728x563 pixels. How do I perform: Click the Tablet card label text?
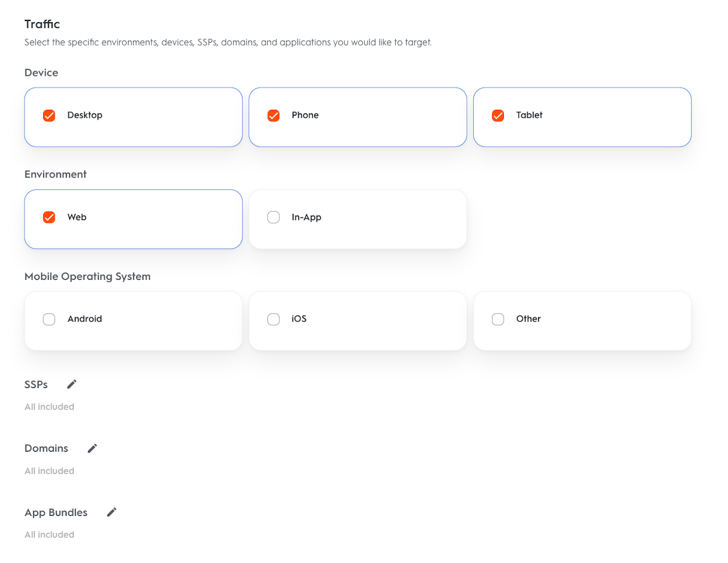[529, 115]
